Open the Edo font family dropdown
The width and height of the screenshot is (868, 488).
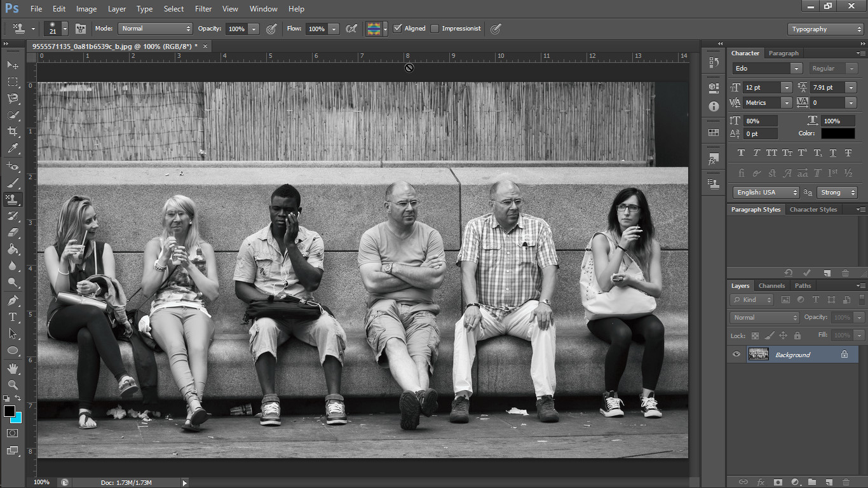pos(796,69)
